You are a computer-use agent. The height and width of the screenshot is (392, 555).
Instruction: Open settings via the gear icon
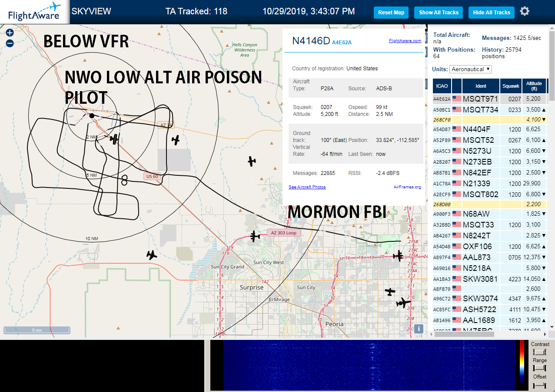[x=525, y=11]
